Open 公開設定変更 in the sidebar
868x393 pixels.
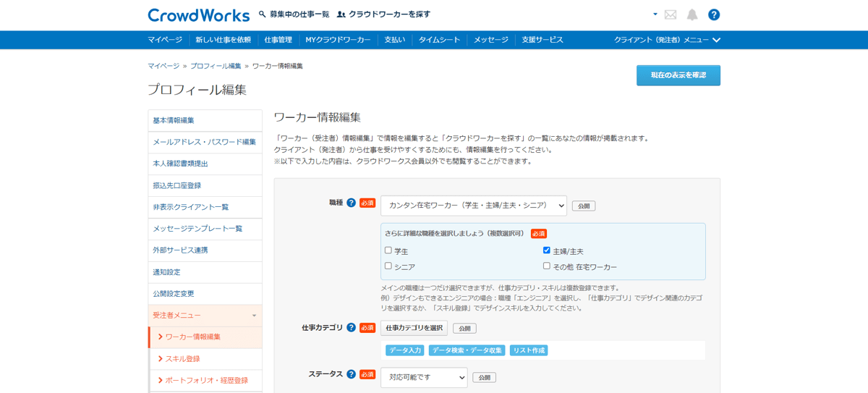pyautogui.click(x=205, y=294)
